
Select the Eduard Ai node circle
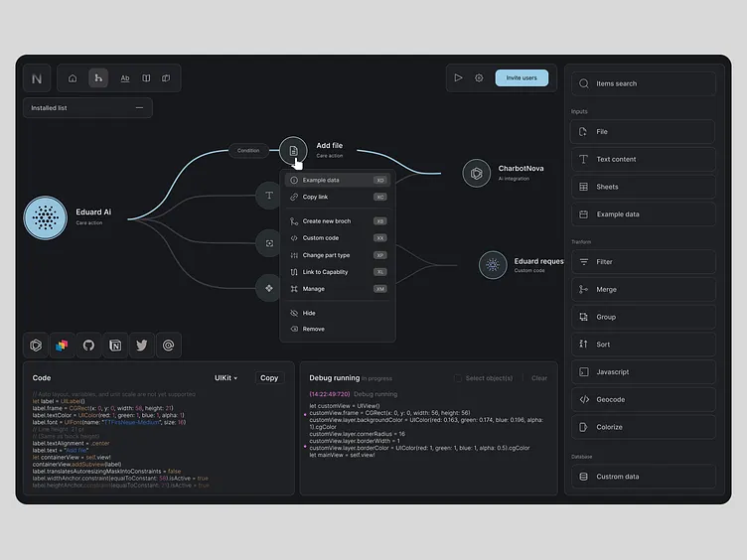[x=45, y=216]
